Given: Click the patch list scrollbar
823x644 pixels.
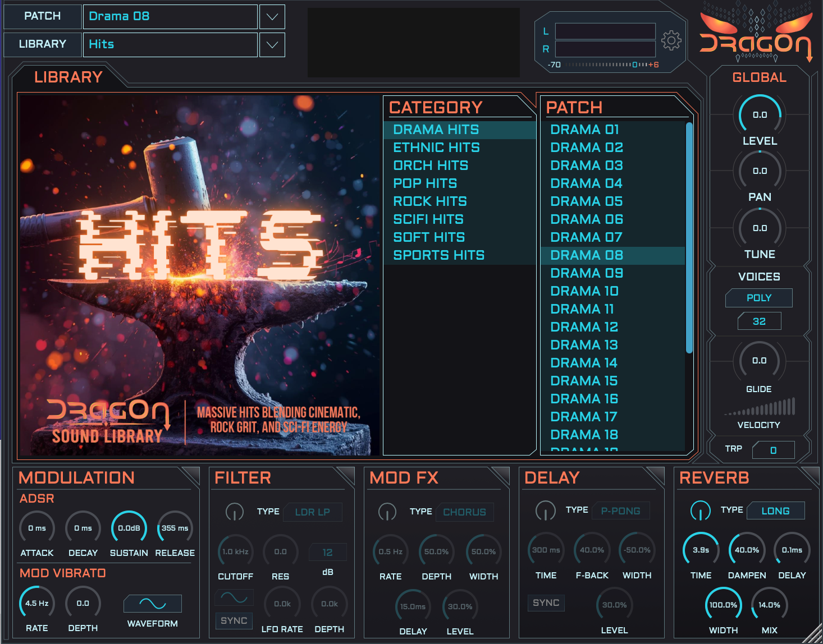Looking at the screenshot, I should point(689,238).
